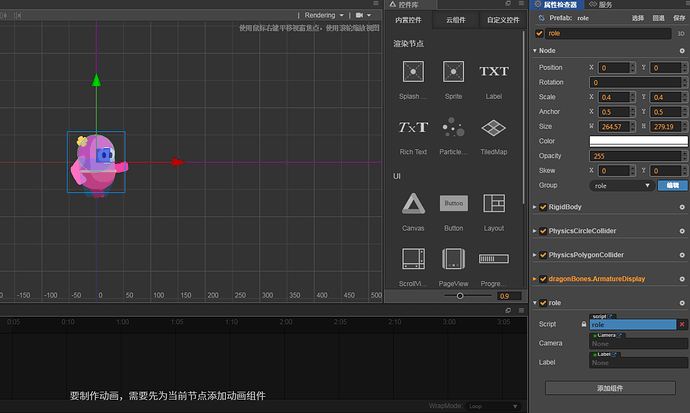Screen dimensions: 690x413
Task: Click the script lock icon
Action: pos(584,324)
